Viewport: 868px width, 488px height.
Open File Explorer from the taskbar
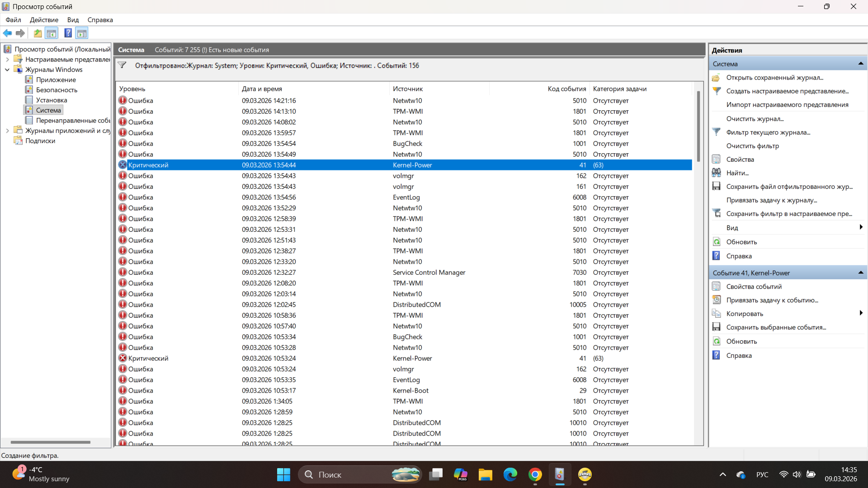[486, 474]
